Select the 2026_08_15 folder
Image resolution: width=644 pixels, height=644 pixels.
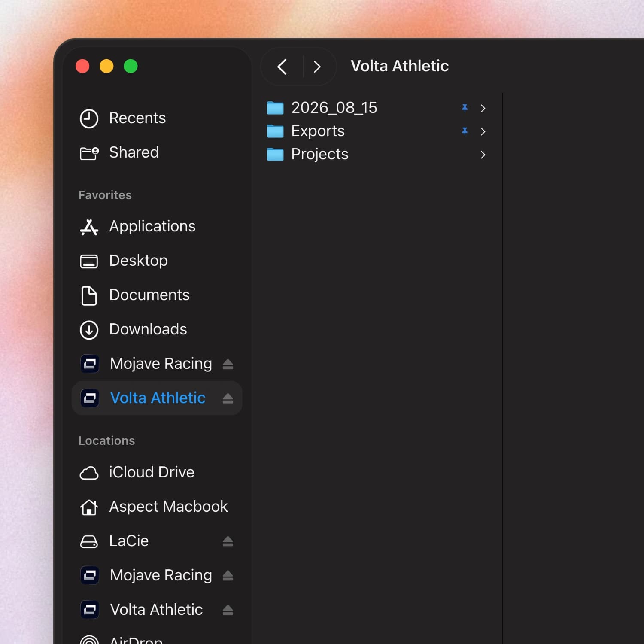tap(377, 108)
